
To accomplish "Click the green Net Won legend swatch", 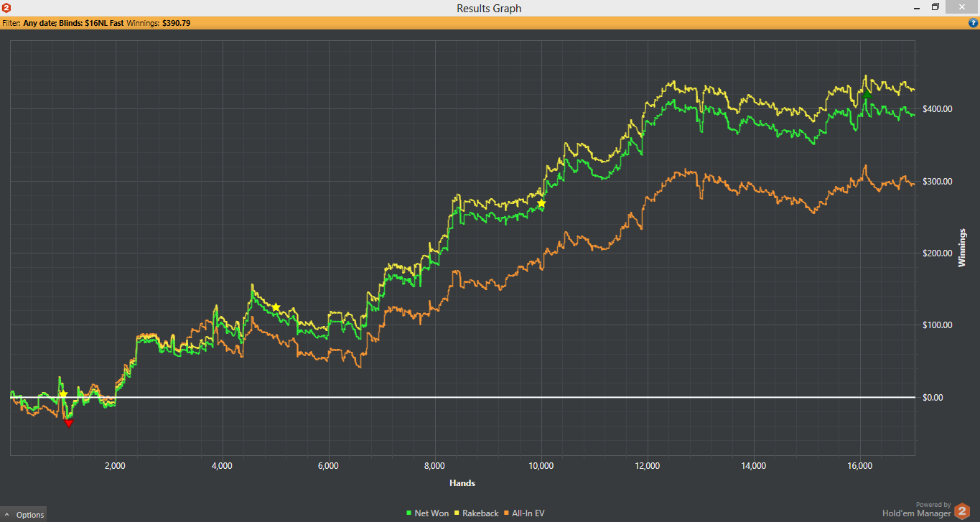I will point(409,513).
